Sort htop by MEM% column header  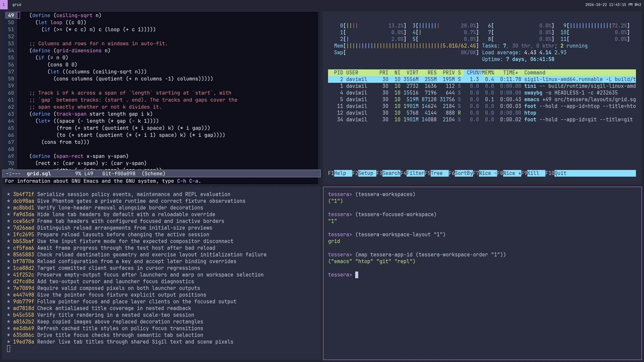(x=488, y=73)
